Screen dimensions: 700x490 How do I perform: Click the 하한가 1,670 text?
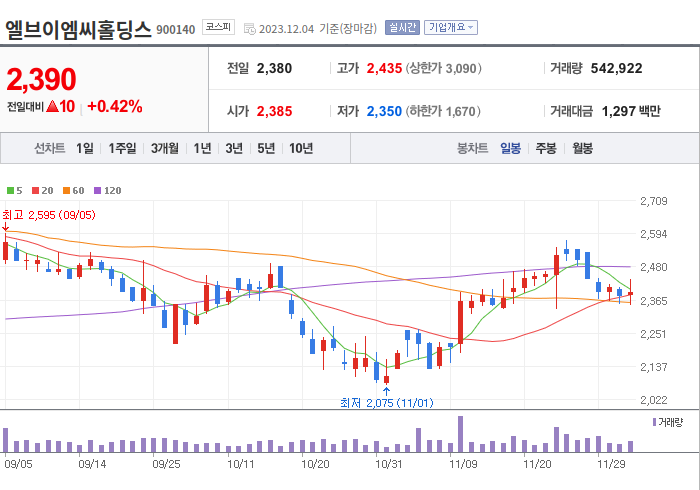click(x=443, y=111)
